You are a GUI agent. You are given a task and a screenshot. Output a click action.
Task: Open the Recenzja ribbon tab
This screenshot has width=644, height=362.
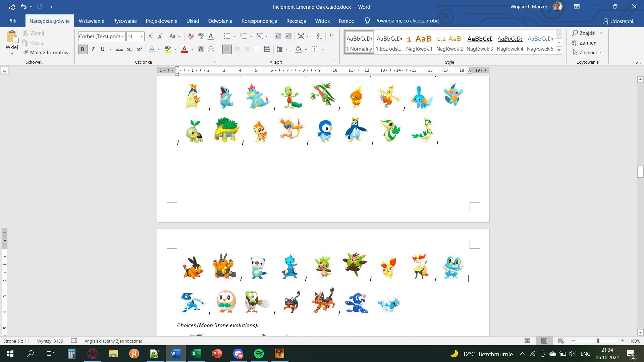296,21
